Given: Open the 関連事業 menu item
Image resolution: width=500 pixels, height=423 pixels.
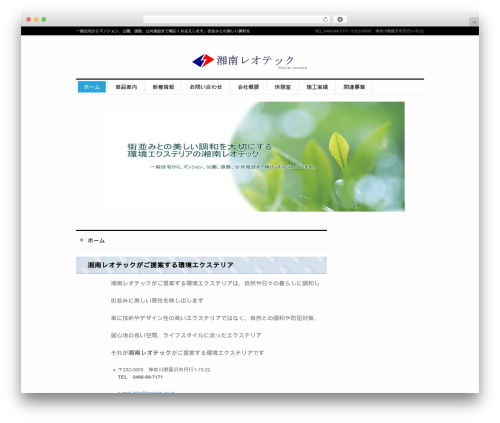Looking at the screenshot, I should pyautogui.click(x=354, y=87).
